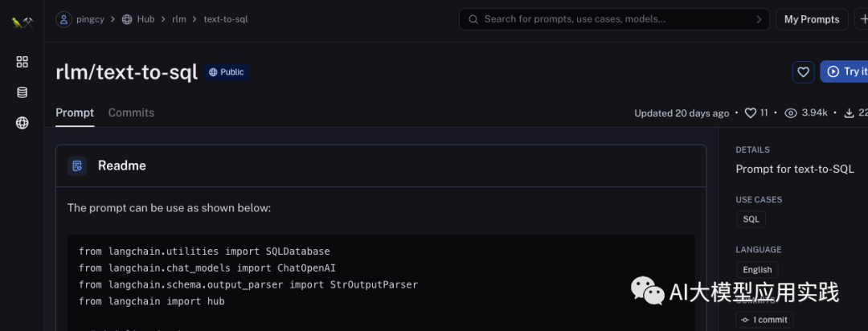Image resolution: width=868 pixels, height=331 pixels.
Task: Click the heart likes count icon
Action: click(750, 113)
